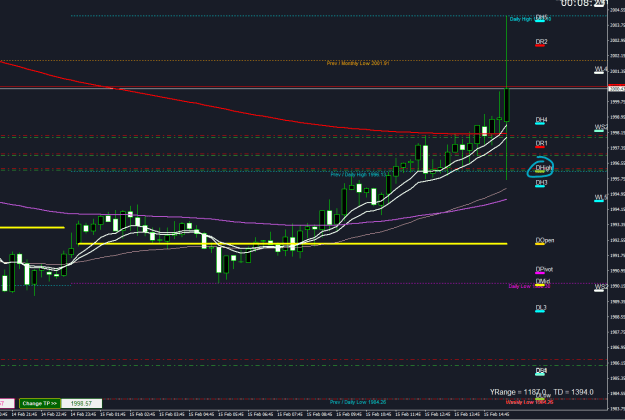Select the DR1 level label
The height and width of the screenshot is (420, 625).
pos(541,143)
